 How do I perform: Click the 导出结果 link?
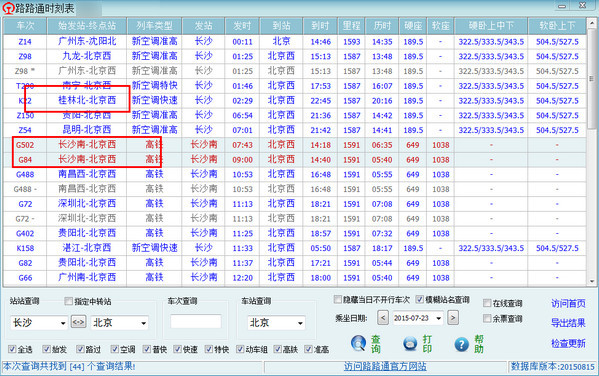(x=568, y=323)
